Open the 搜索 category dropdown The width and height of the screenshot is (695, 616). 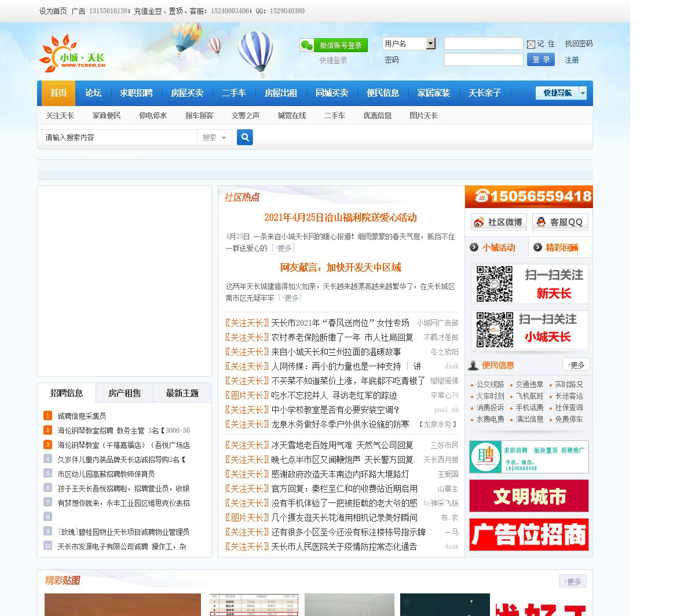click(214, 137)
